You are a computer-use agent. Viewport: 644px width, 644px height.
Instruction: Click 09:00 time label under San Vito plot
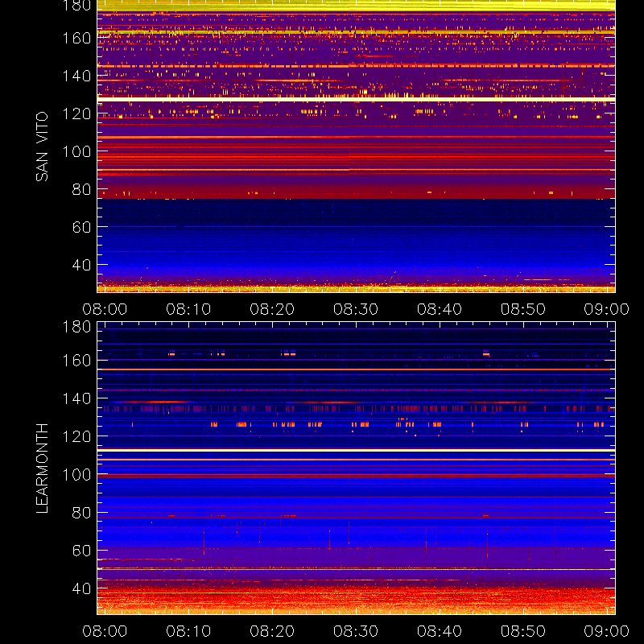[607, 309]
